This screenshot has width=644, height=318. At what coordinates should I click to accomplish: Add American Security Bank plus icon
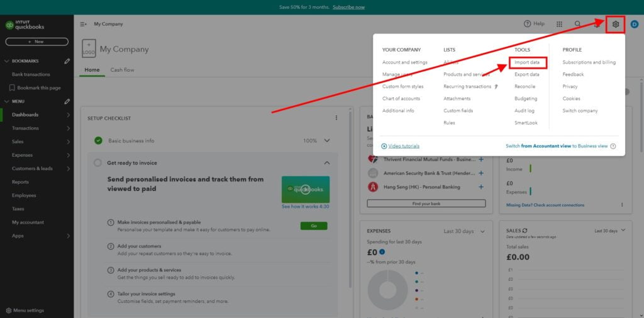(x=481, y=173)
